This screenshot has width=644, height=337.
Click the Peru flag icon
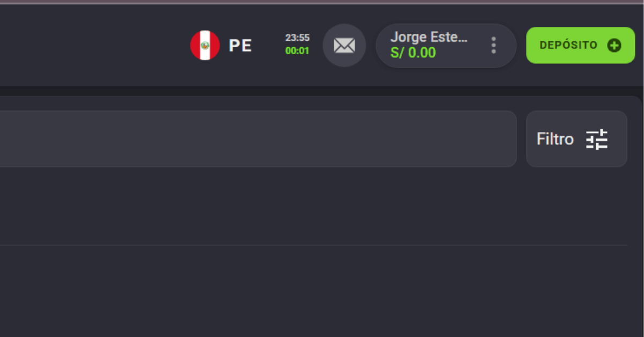(205, 45)
